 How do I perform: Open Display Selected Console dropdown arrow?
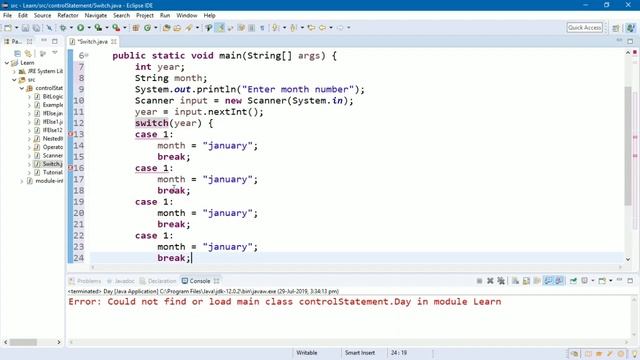point(593,281)
